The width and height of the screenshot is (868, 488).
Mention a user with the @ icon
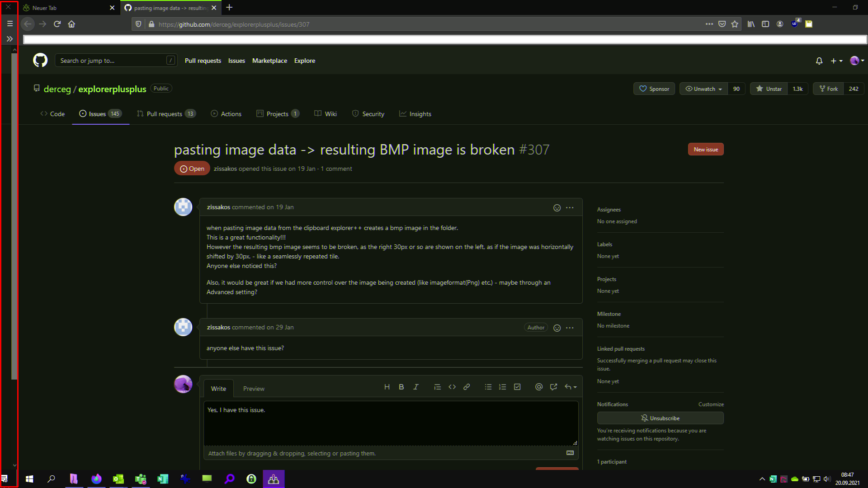538,387
